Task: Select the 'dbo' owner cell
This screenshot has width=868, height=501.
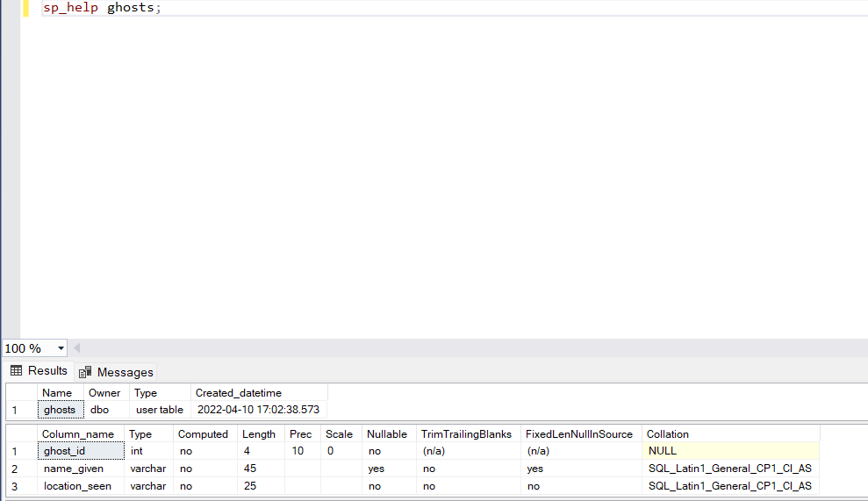Action: point(106,410)
